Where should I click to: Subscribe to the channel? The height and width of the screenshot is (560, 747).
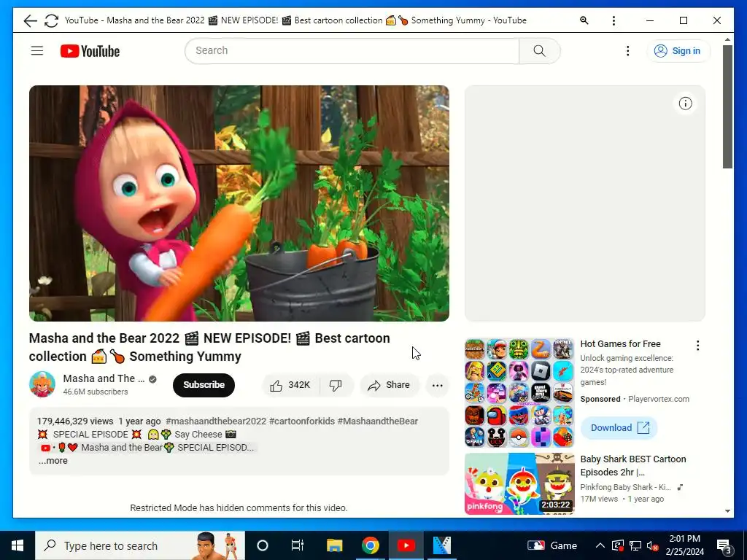[x=204, y=385]
